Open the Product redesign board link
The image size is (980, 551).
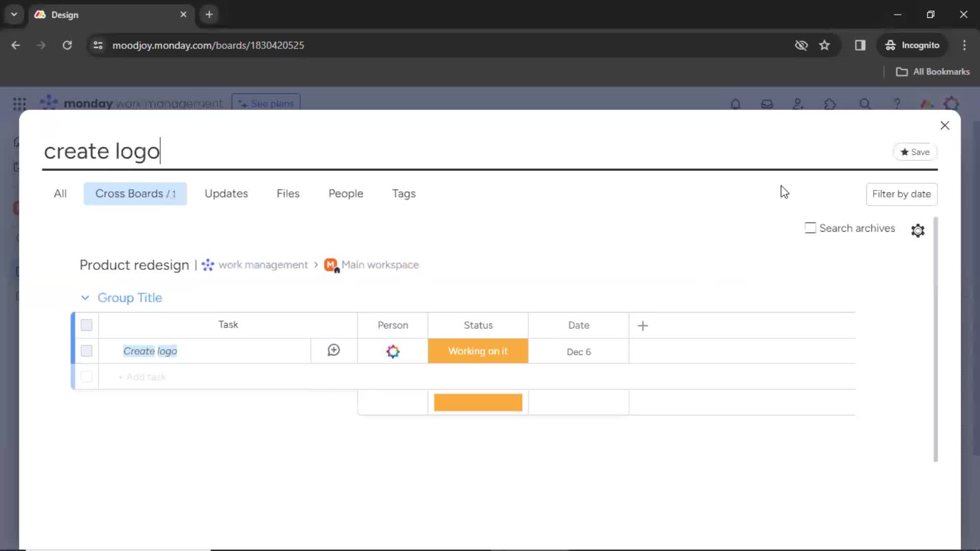pyautogui.click(x=134, y=265)
